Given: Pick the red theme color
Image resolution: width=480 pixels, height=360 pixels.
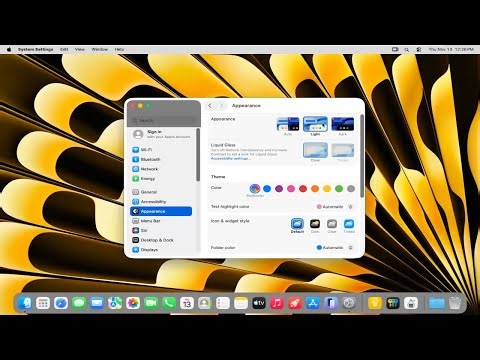Looking at the screenshot, I should (303, 189).
